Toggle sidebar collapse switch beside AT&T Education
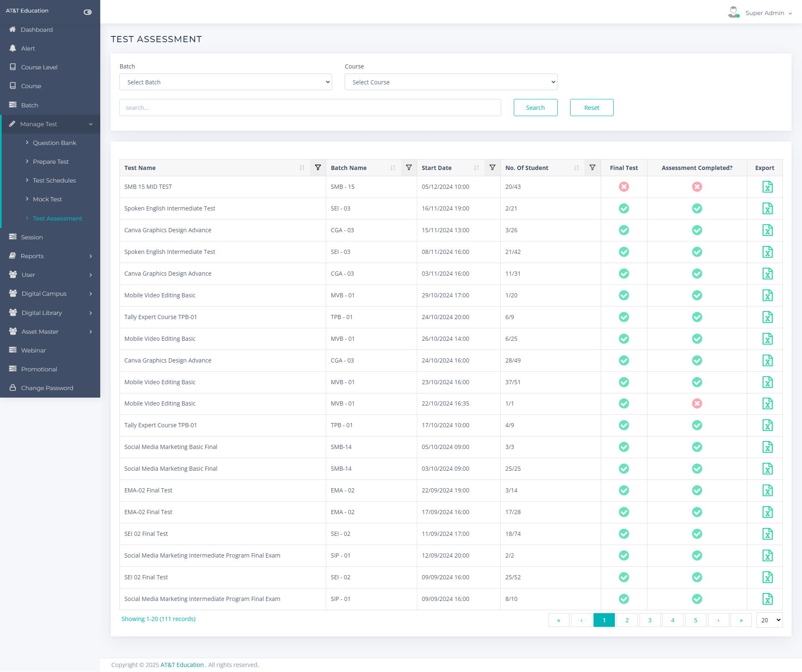The image size is (802, 672). point(88,12)
